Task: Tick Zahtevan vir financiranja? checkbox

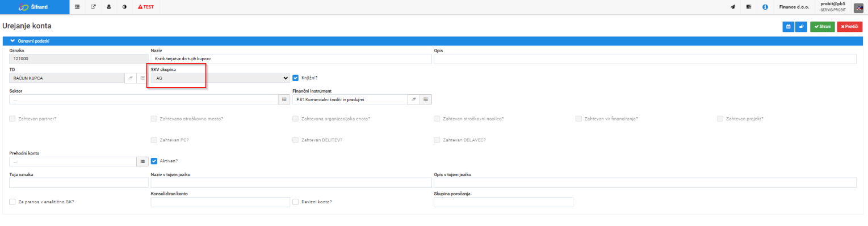Action: [x=578, y=119]
